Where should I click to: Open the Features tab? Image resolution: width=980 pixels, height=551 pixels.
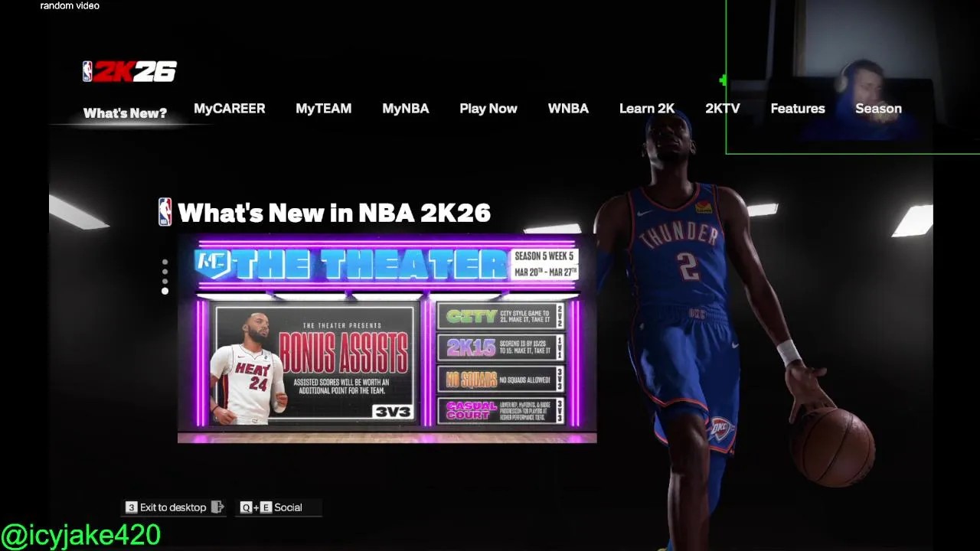click(x=798, y=109)
